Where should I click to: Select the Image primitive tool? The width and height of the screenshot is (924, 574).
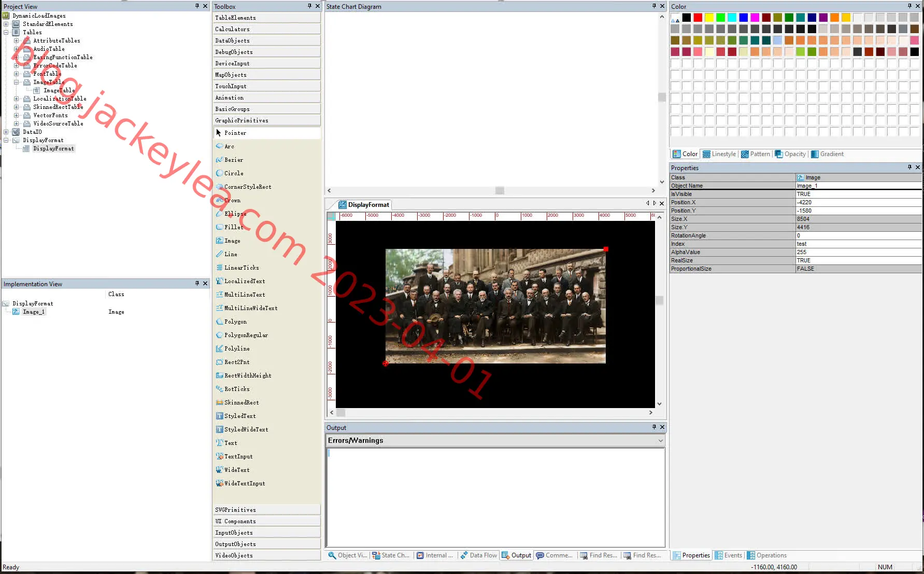(232, 241)
